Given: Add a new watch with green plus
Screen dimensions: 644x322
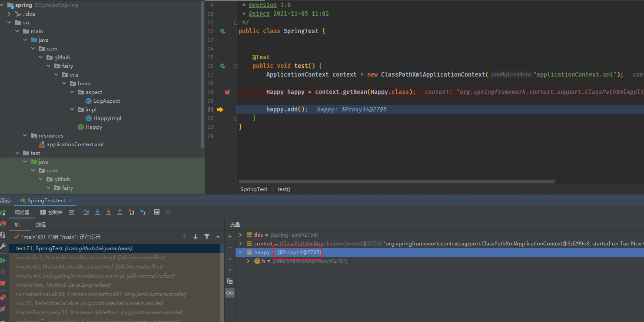Looking at the screenshot, I should click(230, 236).
